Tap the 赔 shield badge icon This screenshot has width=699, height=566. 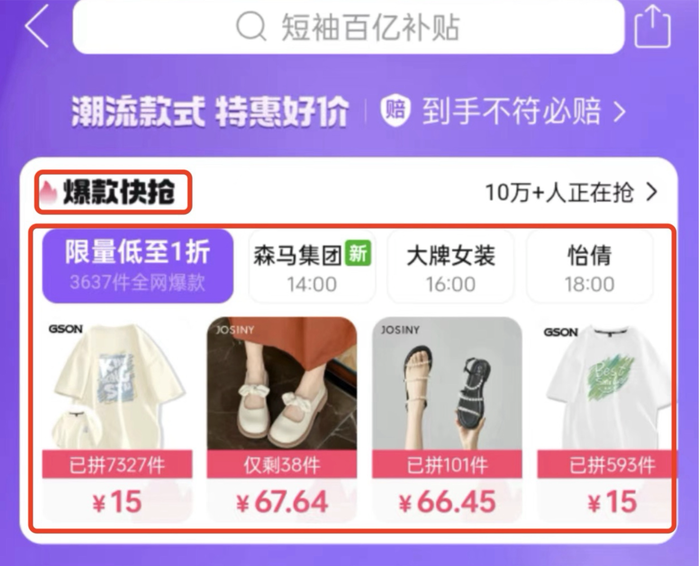pyautogui.click(x=395, y=111)
